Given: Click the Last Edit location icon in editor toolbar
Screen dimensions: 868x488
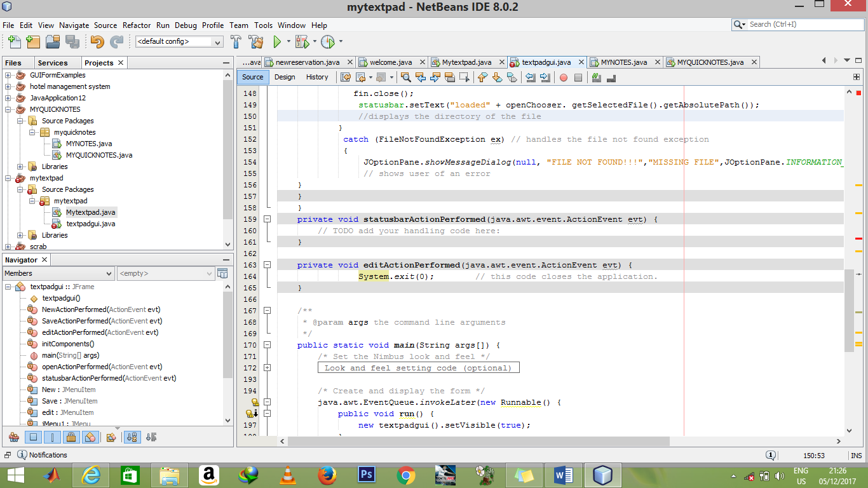Looking at the screenshot, I should (346, 78).
